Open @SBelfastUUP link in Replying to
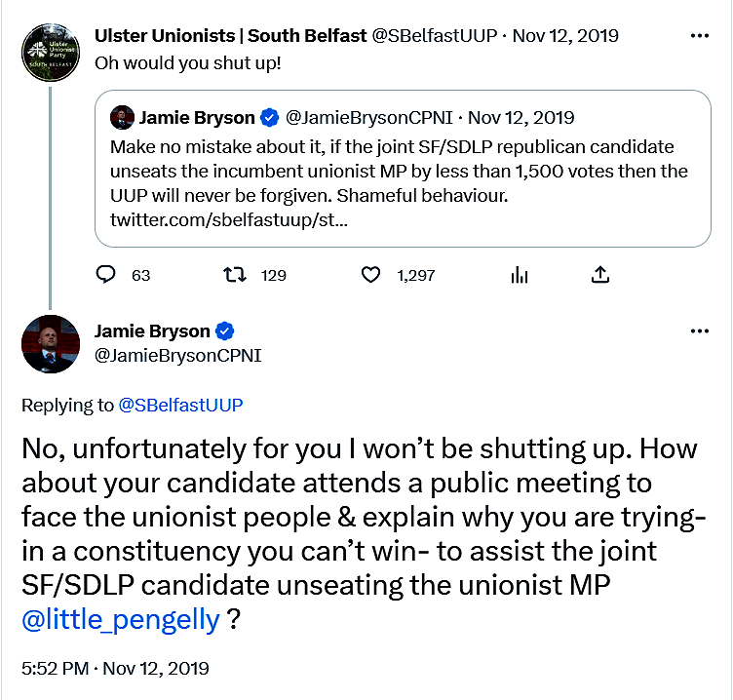Image resolution: width=733 pixels, height=700 pixels. pos(181,406)
